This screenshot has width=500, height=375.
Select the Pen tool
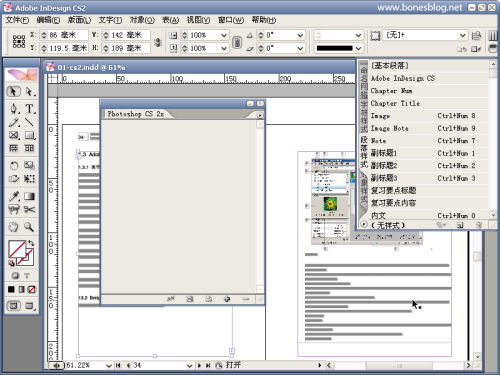[13, 109]
